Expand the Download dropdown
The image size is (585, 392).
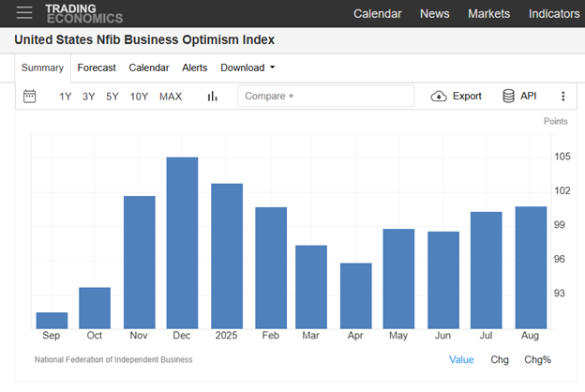coord(247,68)
